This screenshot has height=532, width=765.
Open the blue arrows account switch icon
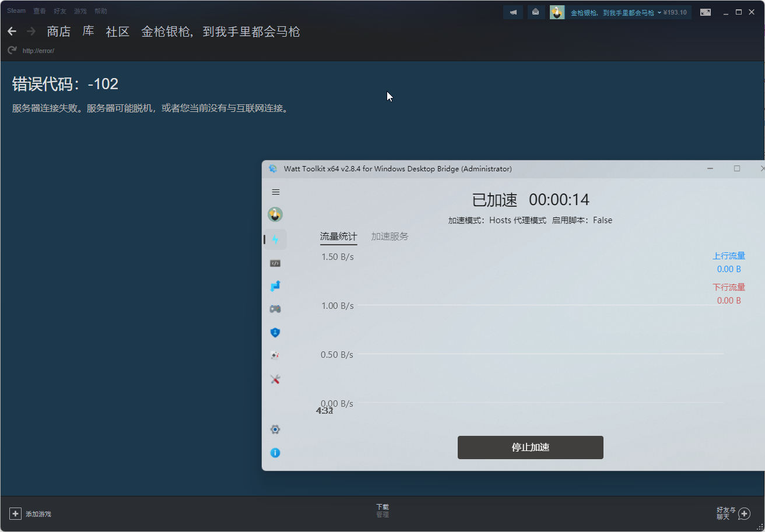[275, 286]
